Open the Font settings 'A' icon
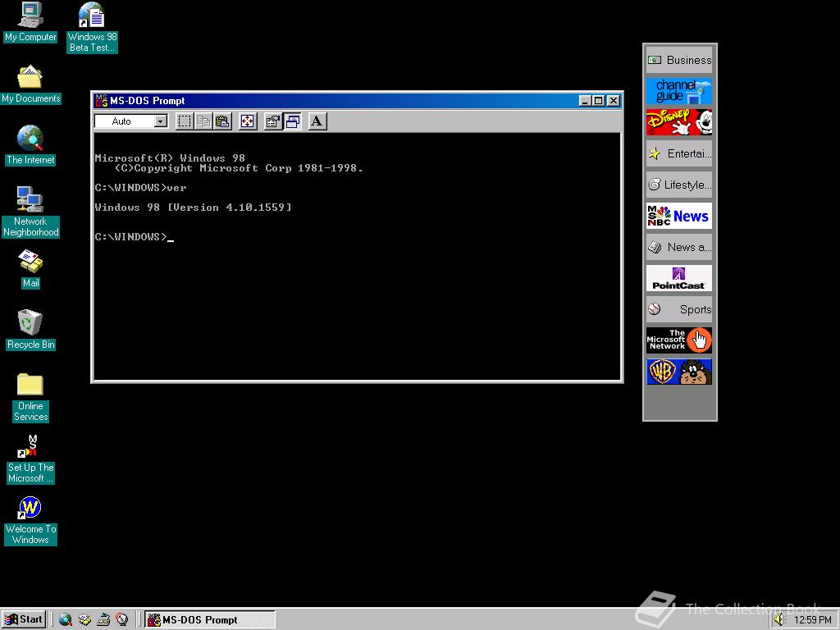The height and width of the screenshot is (630, 840). [x=317, y=121]
